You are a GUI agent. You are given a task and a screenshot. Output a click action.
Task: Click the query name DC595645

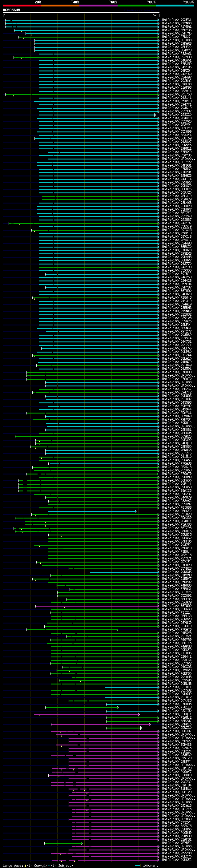pyautogui.click(x=11, y=10)
